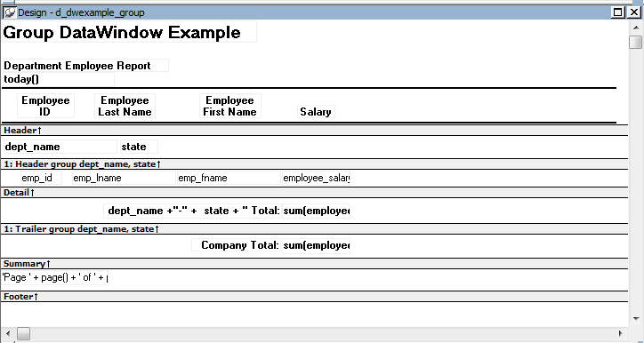
Task: Select the 'Page' + page() footer expression
Action: 55,277
